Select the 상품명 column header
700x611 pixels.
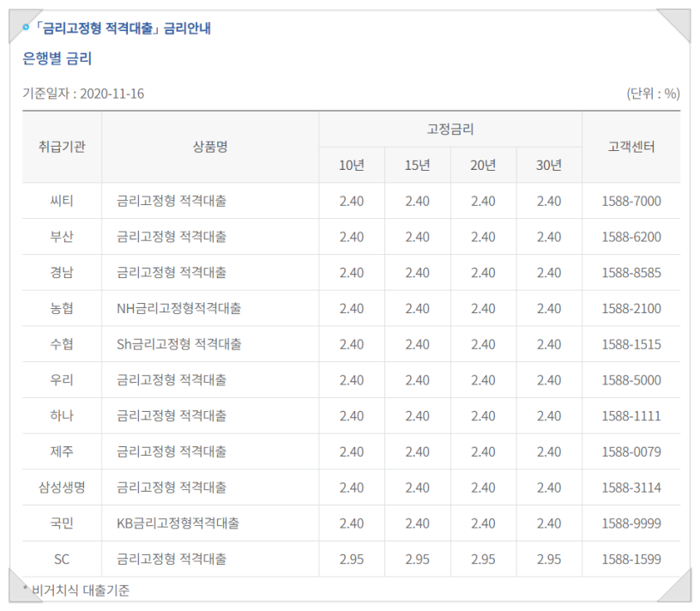coord(210,147)
